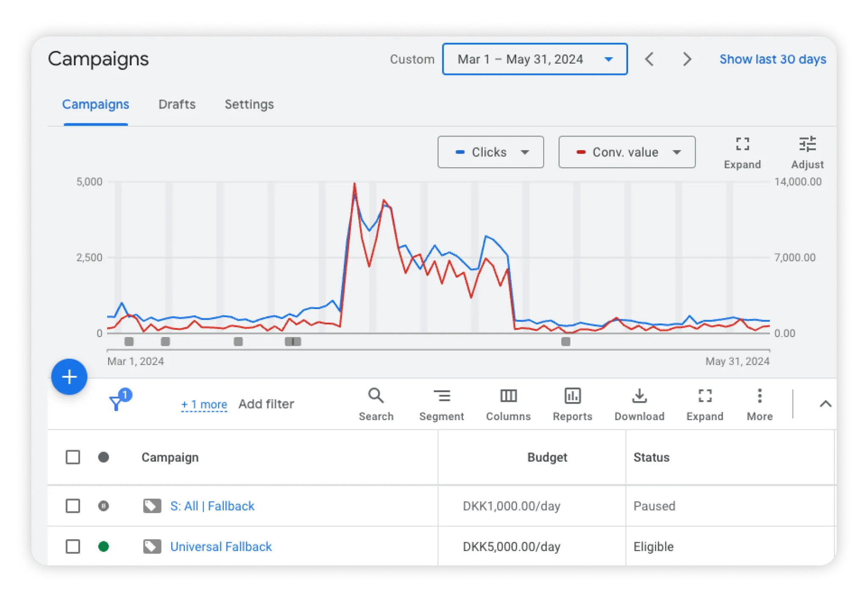Open the Clicks metric dropdown
This screenshot has width=868, height=602.
point(491,152)
